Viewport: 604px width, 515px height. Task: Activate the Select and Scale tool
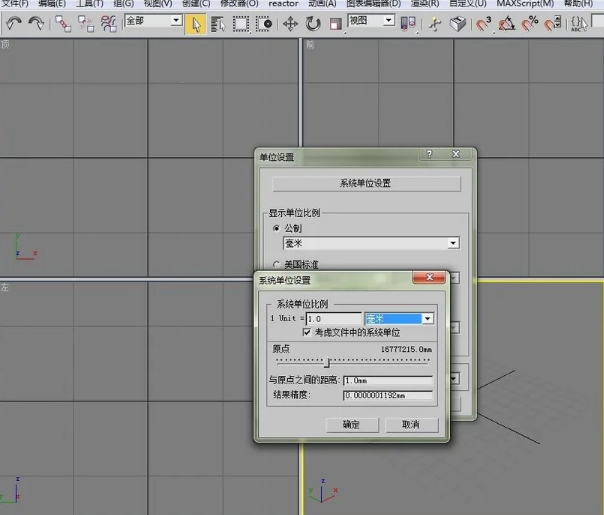336,24
